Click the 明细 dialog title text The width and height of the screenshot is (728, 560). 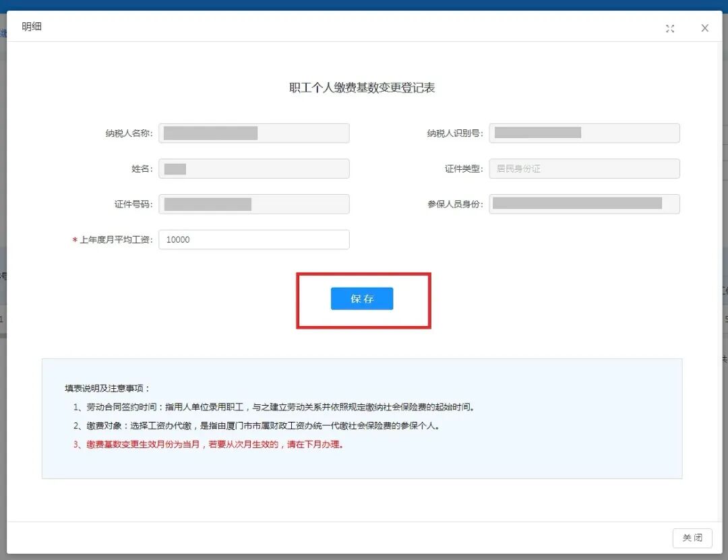click(x=32, y=27)
